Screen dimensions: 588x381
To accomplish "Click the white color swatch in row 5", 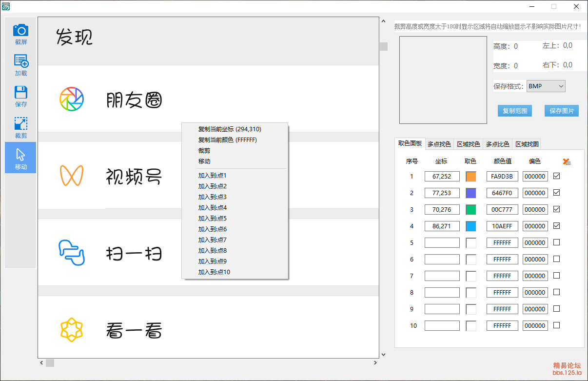I will [471, 243].
